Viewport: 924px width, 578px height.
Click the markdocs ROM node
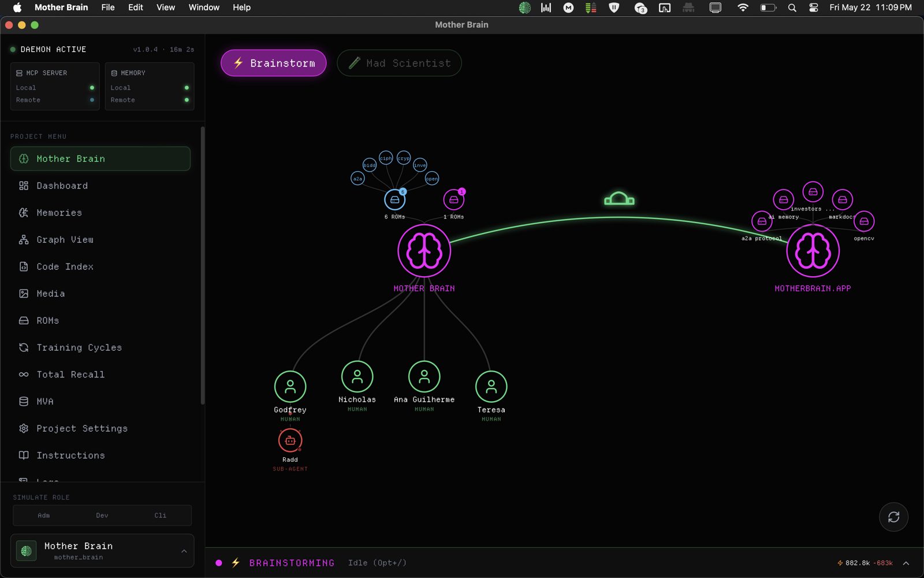click(x=843, y=200)
